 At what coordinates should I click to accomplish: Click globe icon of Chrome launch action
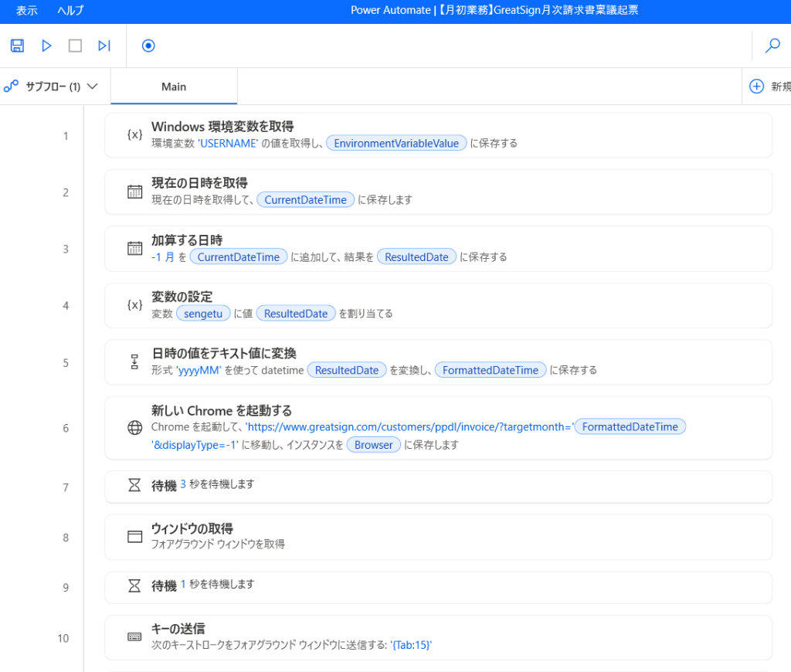click(x=134, y=428)
